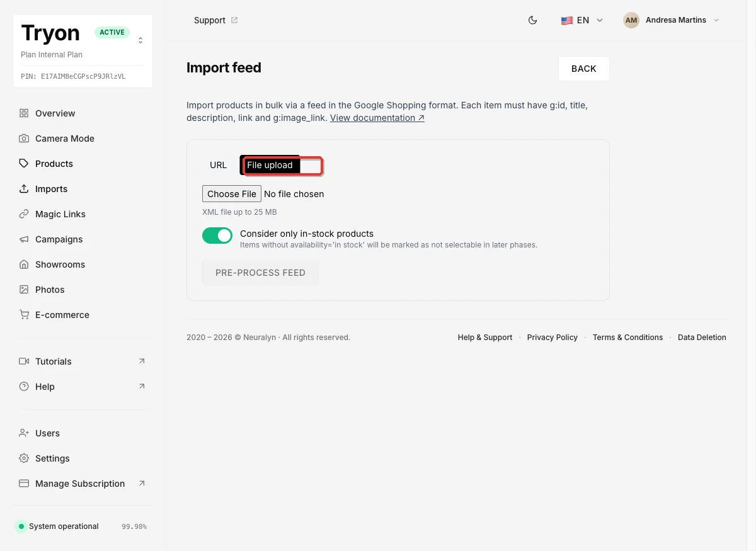Click the green system status dot
This screenshot has height=551, width=756.
pos(21,526)
